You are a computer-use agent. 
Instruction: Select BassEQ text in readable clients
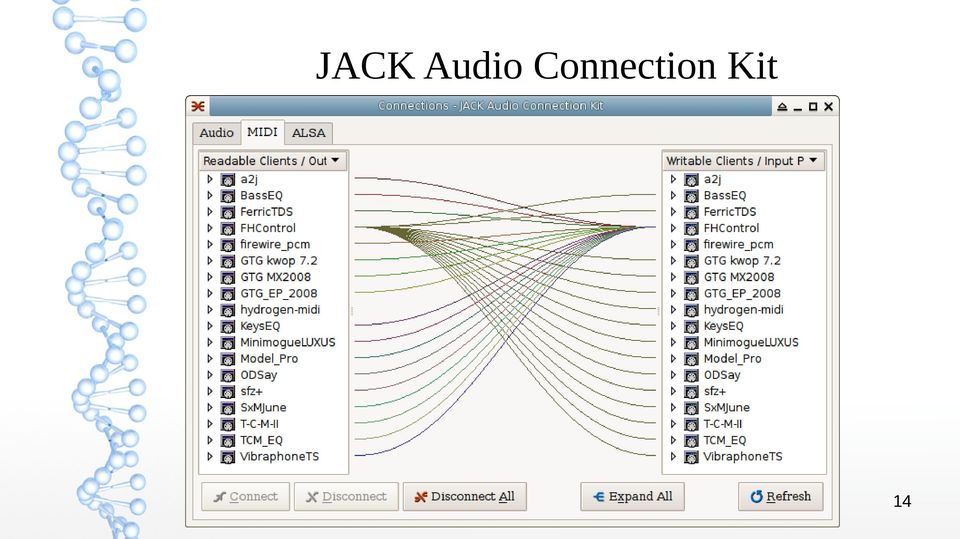[261, 195]
